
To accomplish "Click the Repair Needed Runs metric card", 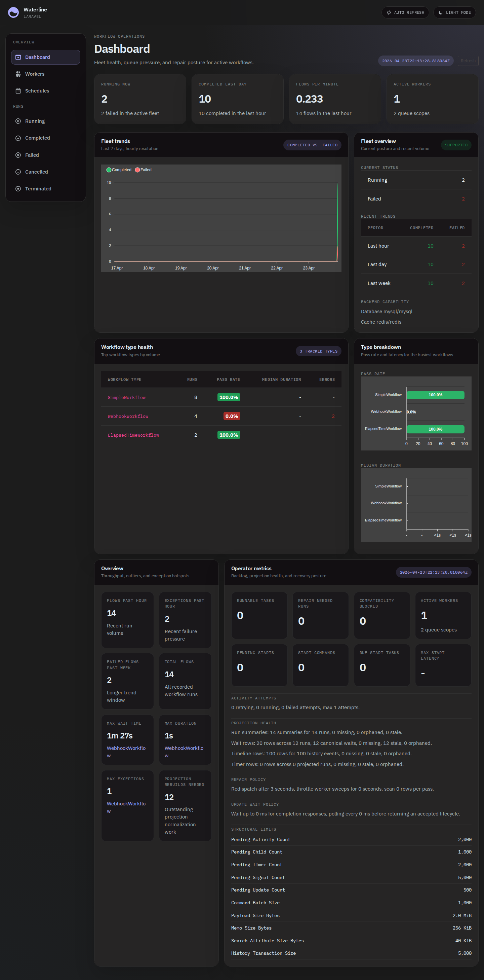I will (321, 616).
